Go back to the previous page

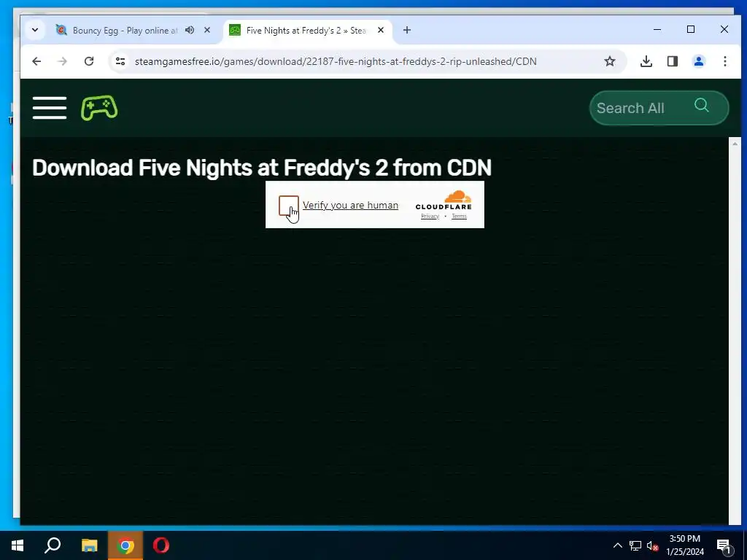pos(36,61)
